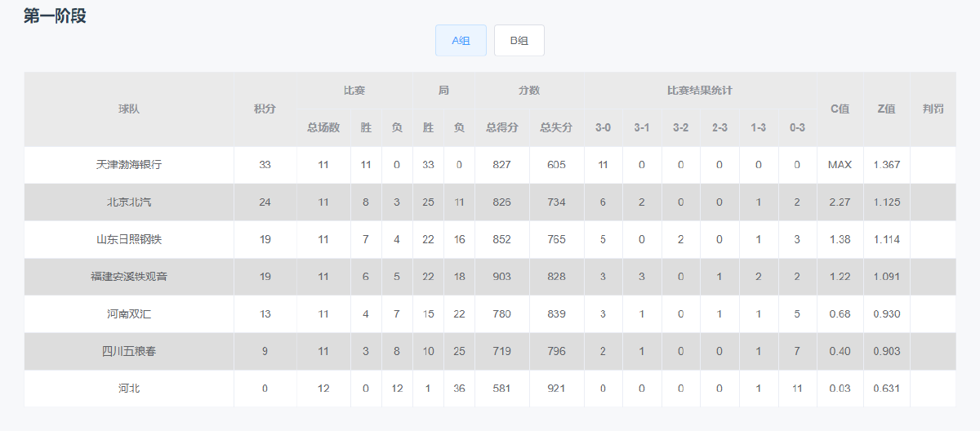The height and width of the screenshot is (431, 980).
Task: Click the 河北 team name
Action: [129, 389]
